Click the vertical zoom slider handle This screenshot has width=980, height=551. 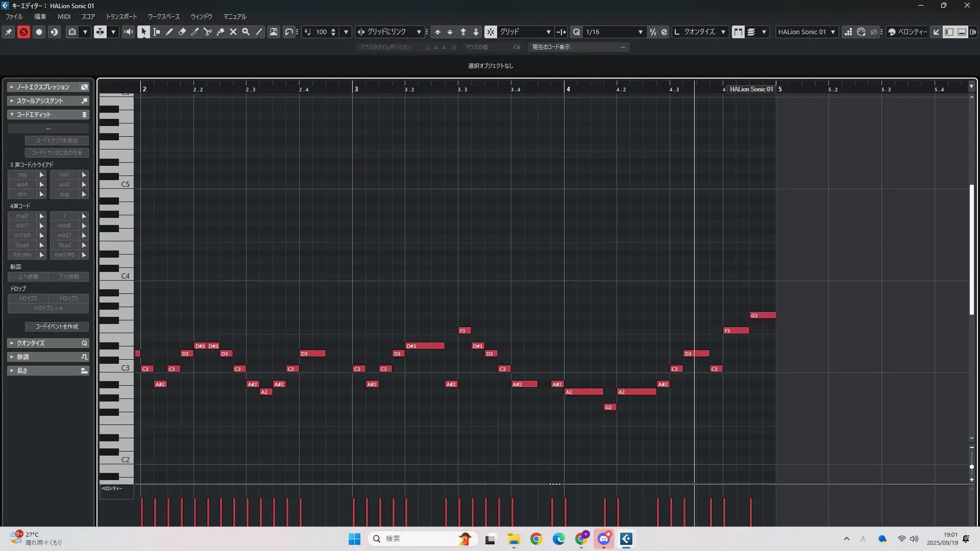click(971, 467)
